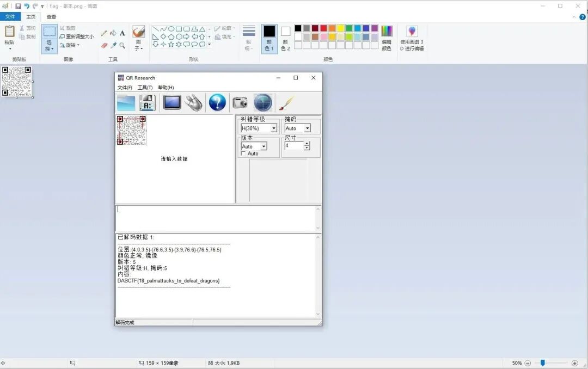The height and width of the screenshot is (369, 588).
Task: Select the Eraser tool in Paint
Action: pyautogui.click(x=104, y=45)
